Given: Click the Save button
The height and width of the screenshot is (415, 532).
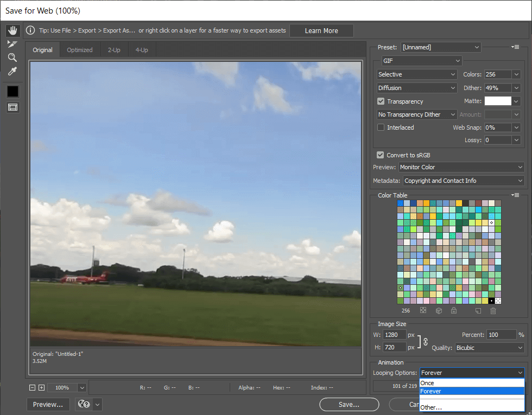Looking at the screenshot, I should coord(349,404).
